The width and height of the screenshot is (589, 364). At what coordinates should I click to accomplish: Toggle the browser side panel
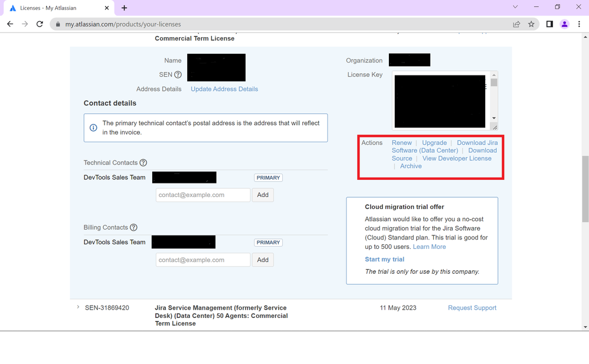(549, 24)
